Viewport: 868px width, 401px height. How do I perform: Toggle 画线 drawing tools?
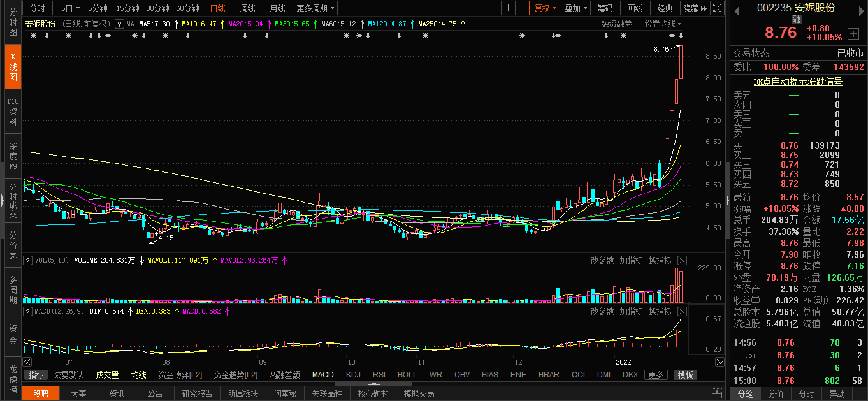coord(635,8)
